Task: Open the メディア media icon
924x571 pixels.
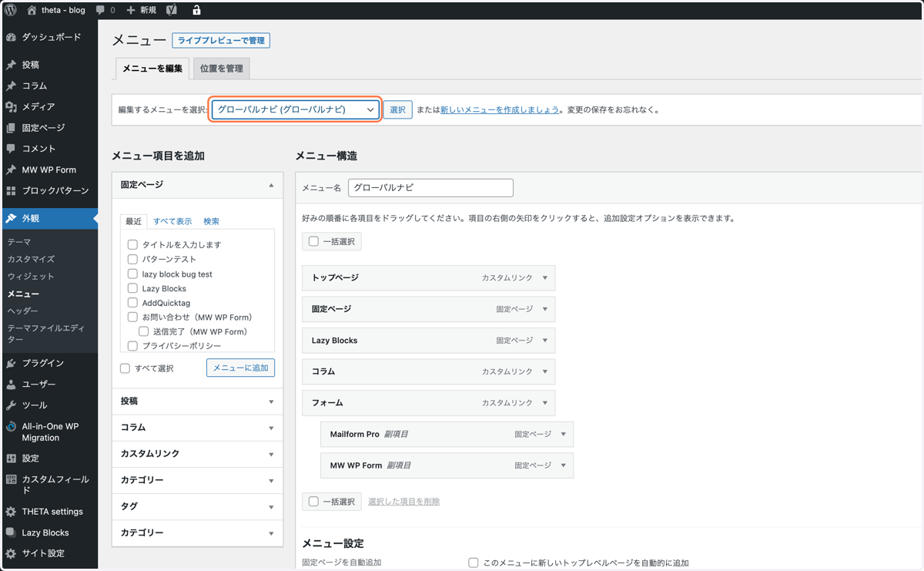Action: tap(11, 106)
